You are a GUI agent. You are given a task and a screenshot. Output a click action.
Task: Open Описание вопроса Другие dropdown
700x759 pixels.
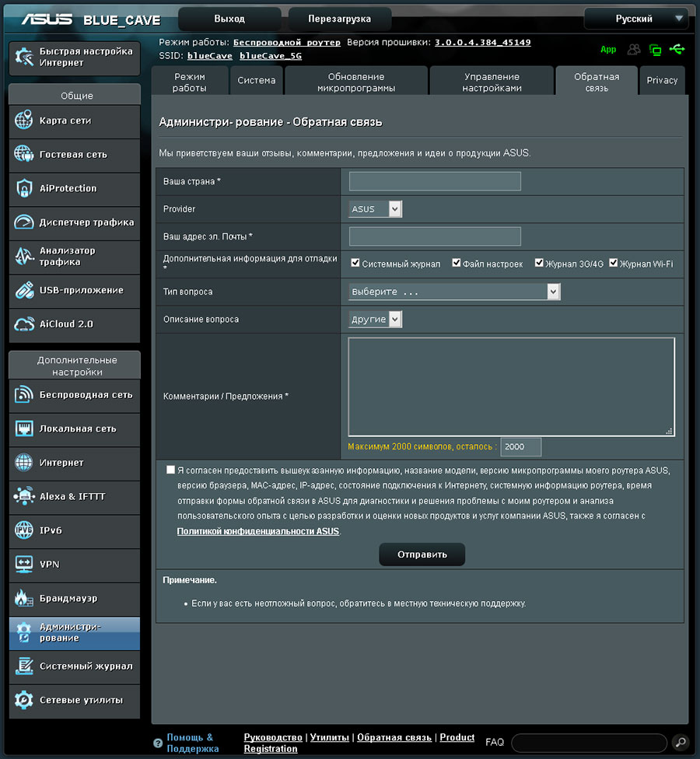point(375,320)
